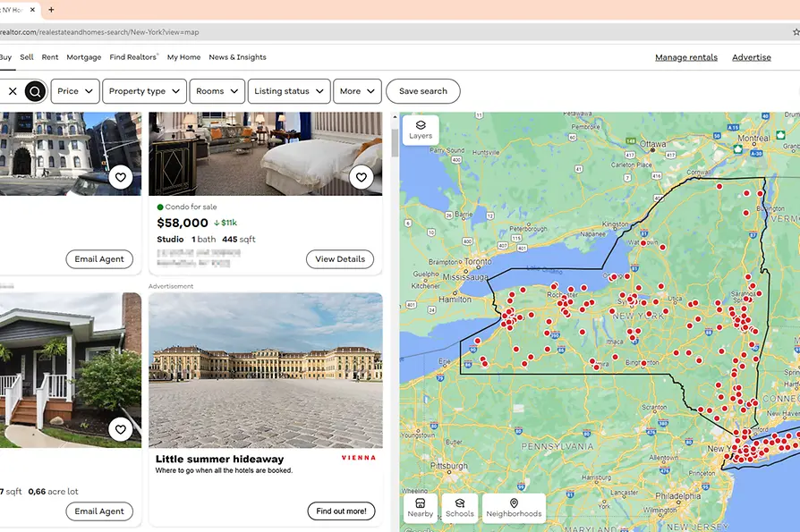800x532 pixels.
Task: Expand the Price filter dropdown
Action: [x=75, y=91]
